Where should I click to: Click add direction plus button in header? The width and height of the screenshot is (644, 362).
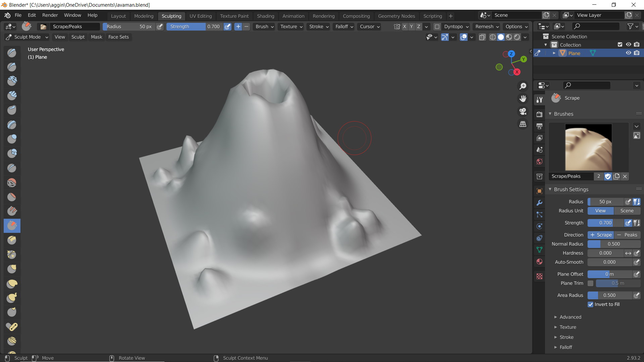click(x=238, y=27)
